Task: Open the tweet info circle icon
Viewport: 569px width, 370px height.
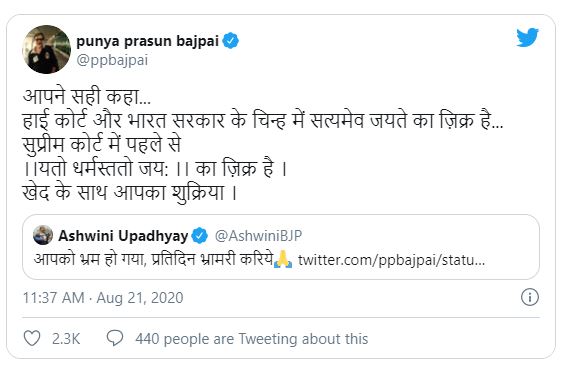Action: pyautogui.click(x=529, y=297)
